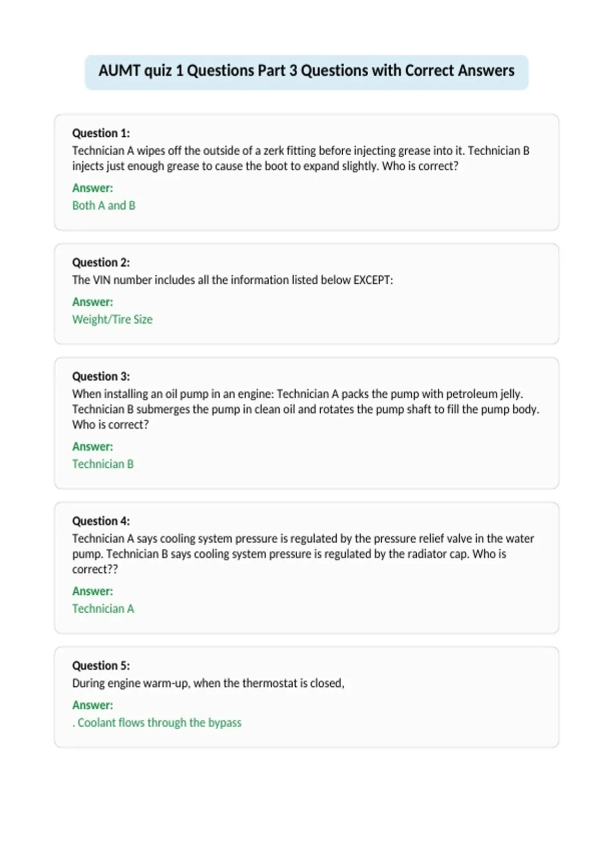Click the oil pump question text
Viewport: 613px width, 868px height.
(x=306, y=409)
